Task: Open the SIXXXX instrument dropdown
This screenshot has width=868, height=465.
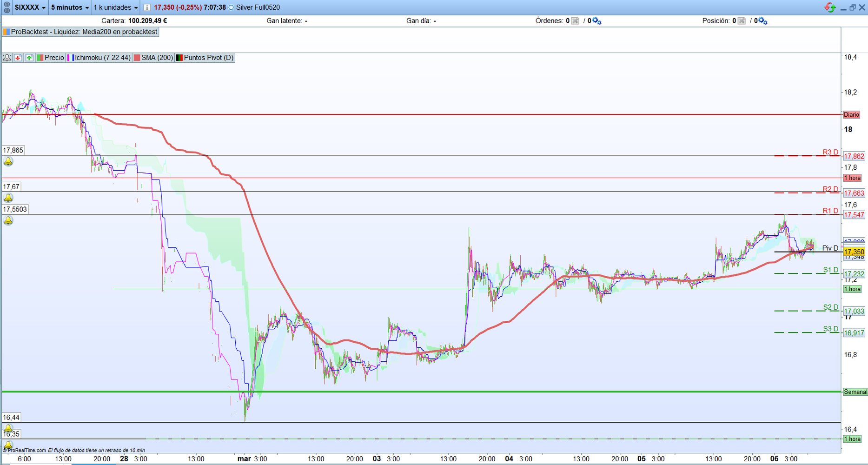Action: click(30, 7)
